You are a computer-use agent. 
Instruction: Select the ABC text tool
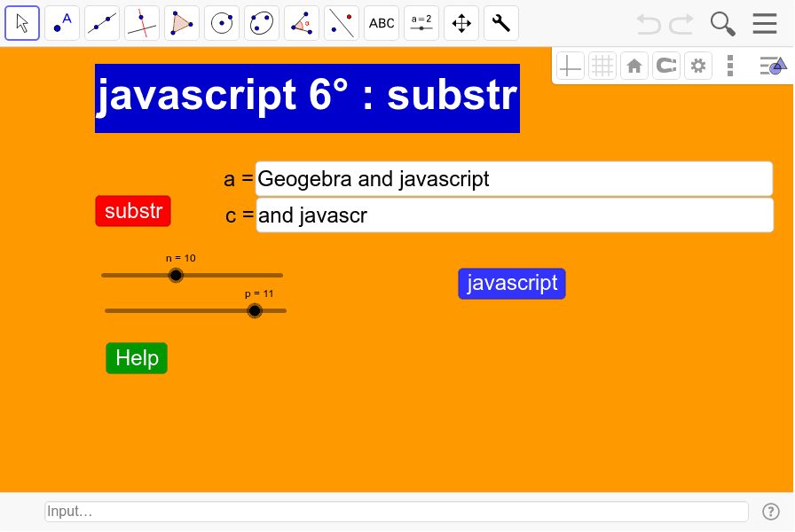(381, 23)
